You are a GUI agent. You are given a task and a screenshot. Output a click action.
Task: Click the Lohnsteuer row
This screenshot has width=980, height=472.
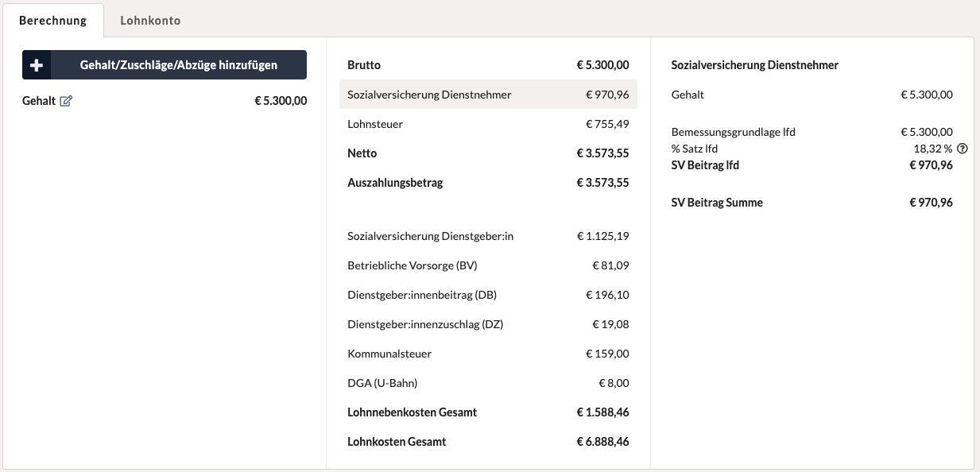click(488, 124)
